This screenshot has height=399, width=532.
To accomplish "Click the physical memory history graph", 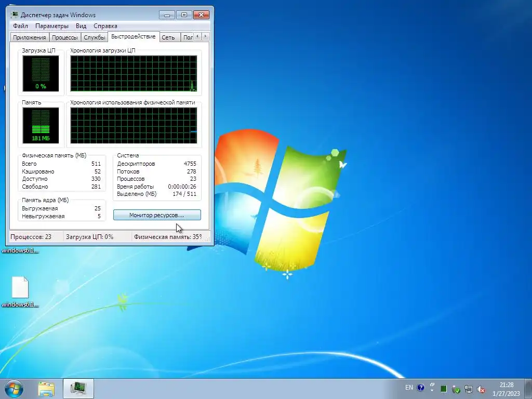I will (x=134, y=126).
